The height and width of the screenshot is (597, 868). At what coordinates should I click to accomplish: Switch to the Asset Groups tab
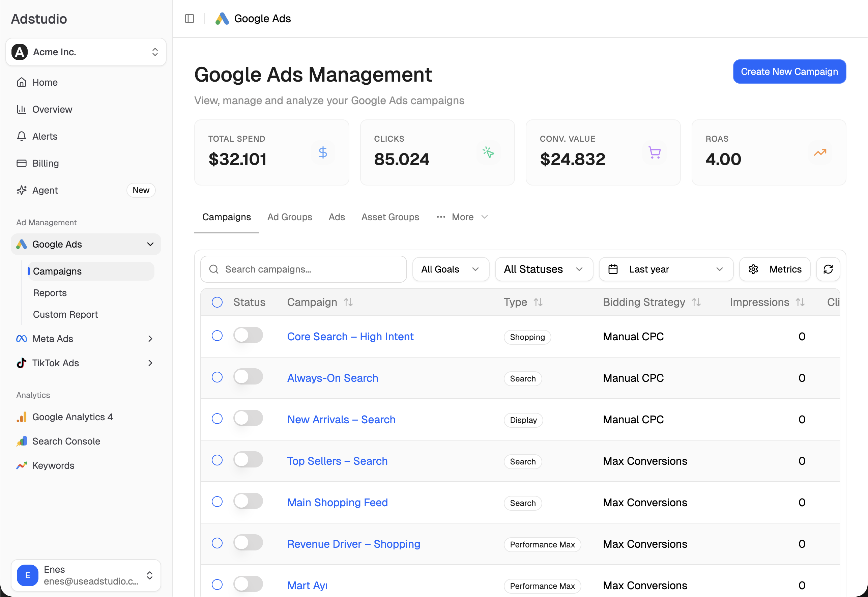(x=390, y=217)
